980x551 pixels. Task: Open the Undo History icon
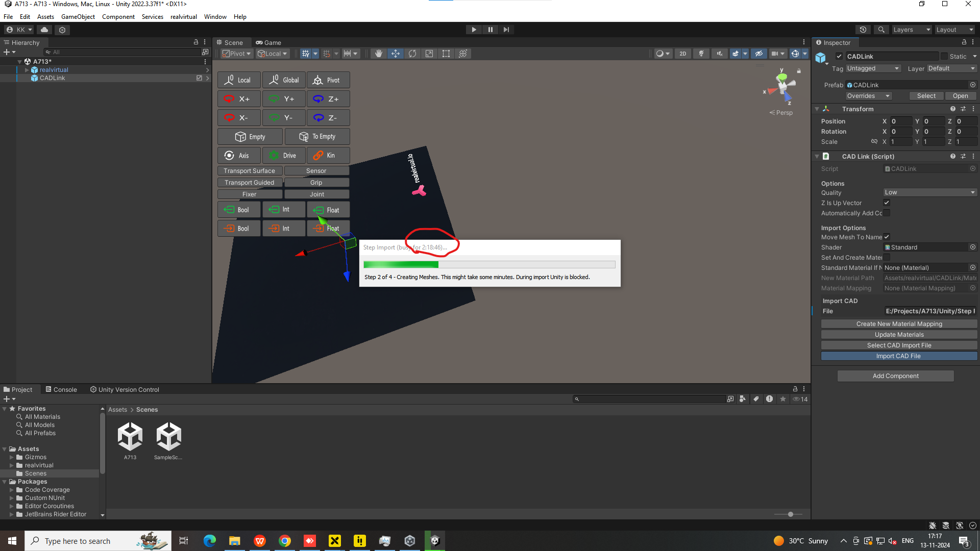tap(863, 30)
